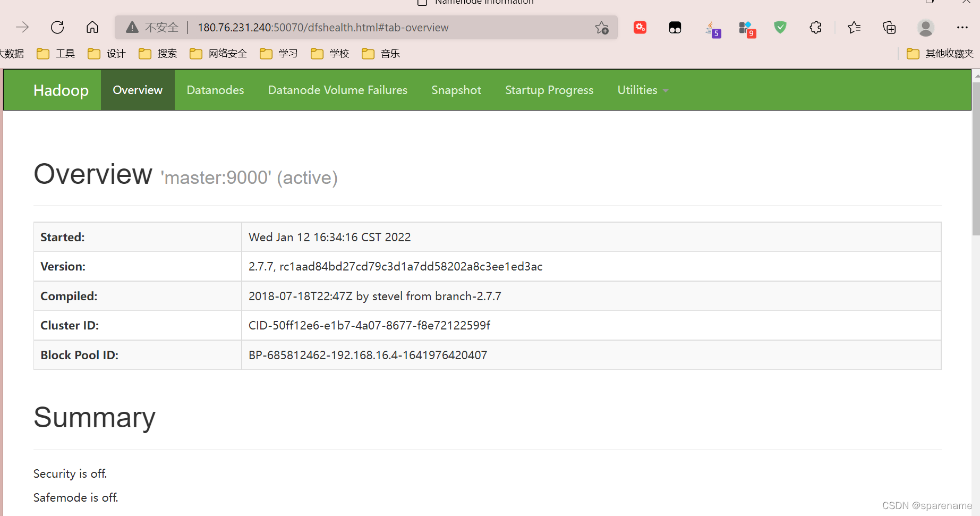Open the 学习 bookmark folder

279,54
